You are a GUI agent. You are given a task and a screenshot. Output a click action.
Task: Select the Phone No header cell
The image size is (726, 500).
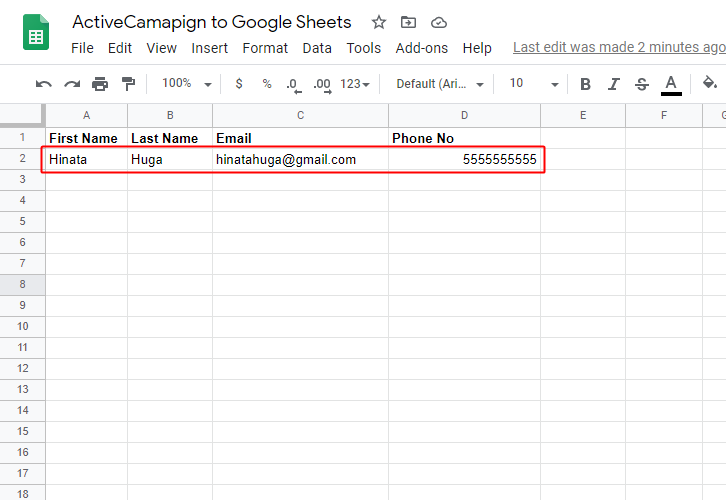[x=464, y=138]
